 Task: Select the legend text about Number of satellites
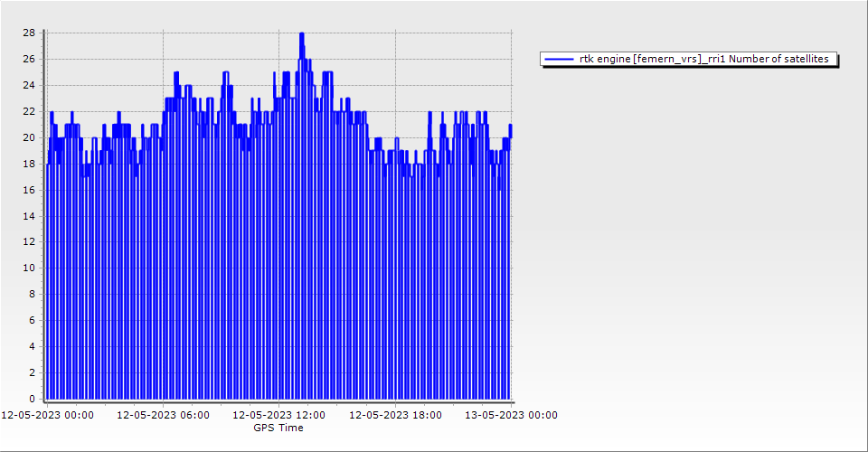coord(703,60)
